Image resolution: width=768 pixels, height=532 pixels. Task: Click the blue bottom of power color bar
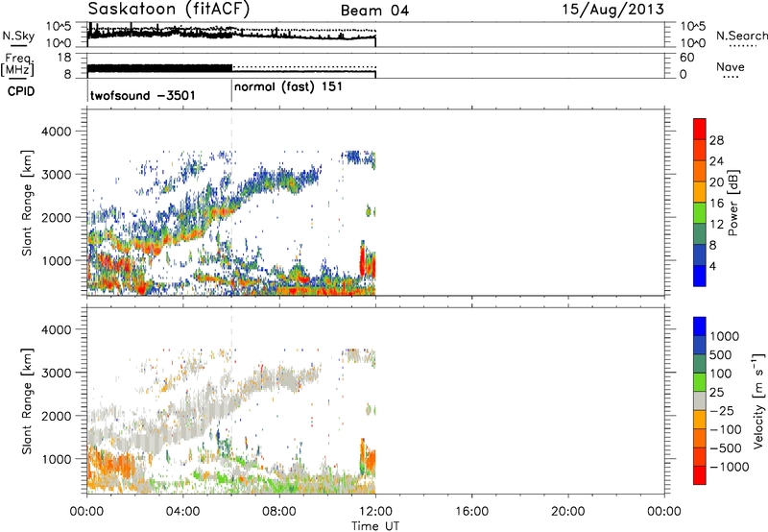700,276
